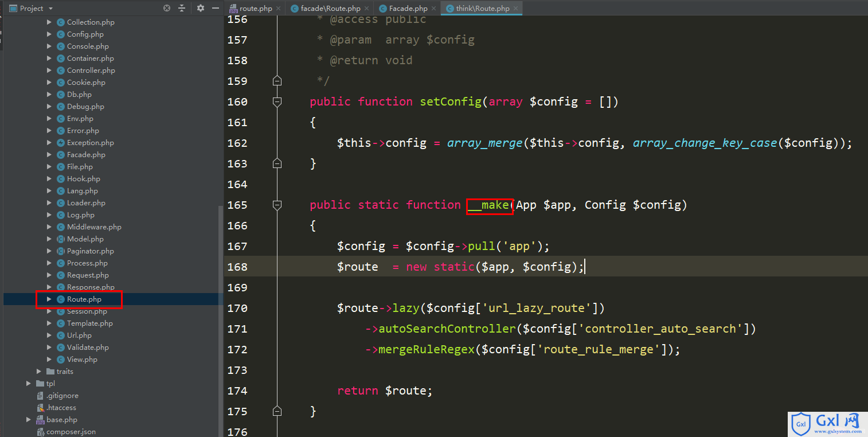The height and width of the screenshot is (437, 868).
Task: Select Lang.php in project tree
Action: tap(83, 191)
